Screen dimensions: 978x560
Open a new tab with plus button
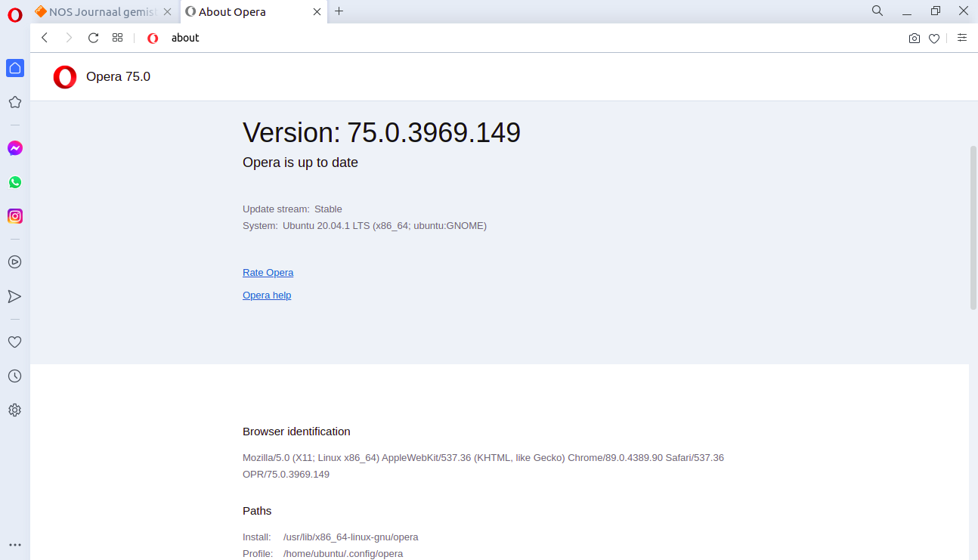(x=339, y=11)
